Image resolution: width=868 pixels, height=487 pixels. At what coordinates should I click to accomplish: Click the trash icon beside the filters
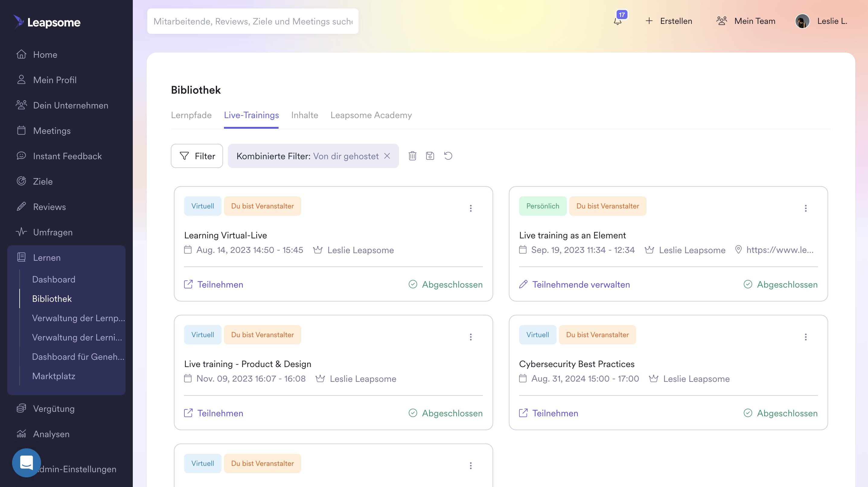tap(413, 156)
